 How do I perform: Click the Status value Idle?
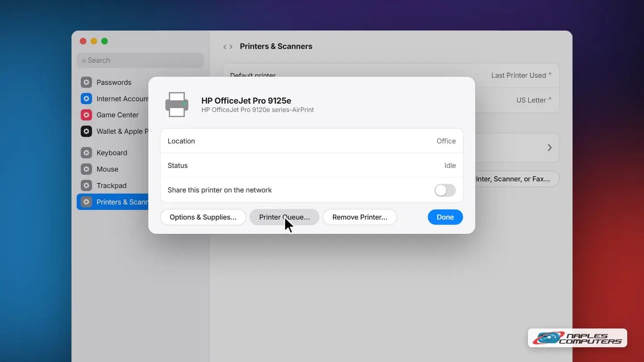(450, 165)
